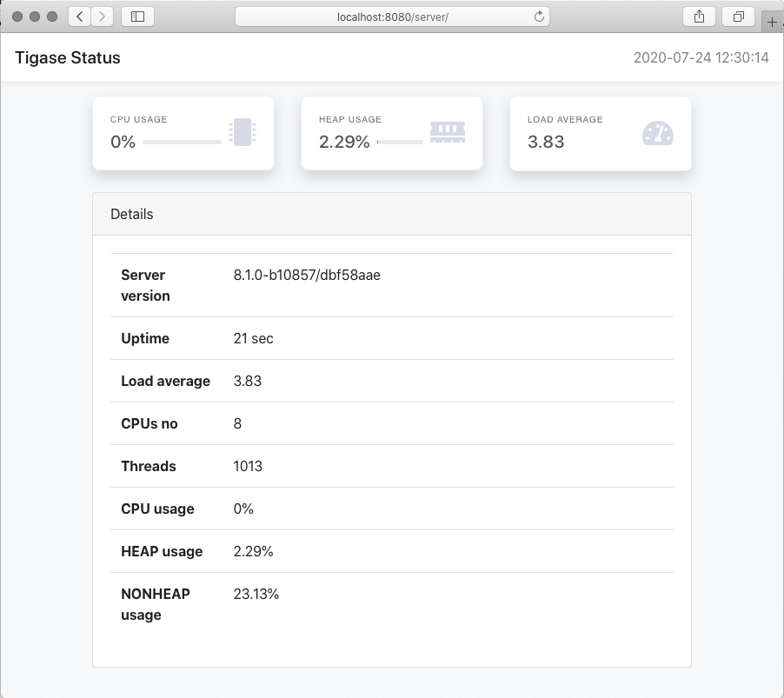Click the 3.83 value in Load average row
784x698 pixels.
(248, 381)
